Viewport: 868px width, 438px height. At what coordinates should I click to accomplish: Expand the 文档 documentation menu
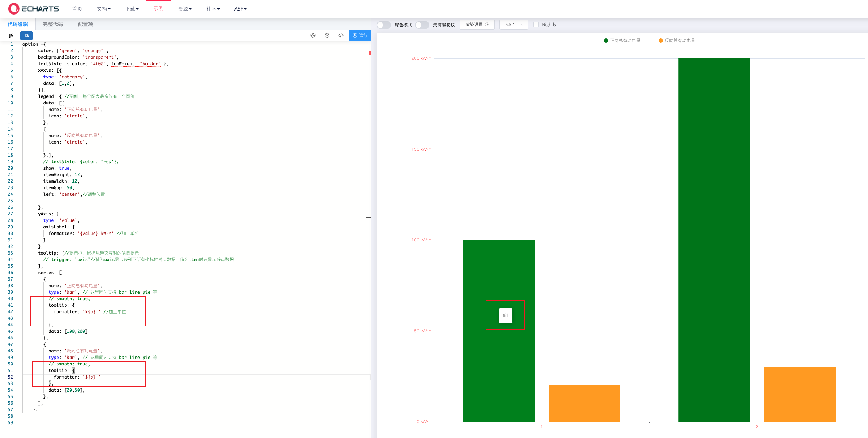pyautogui.click(x=104, y=9)
